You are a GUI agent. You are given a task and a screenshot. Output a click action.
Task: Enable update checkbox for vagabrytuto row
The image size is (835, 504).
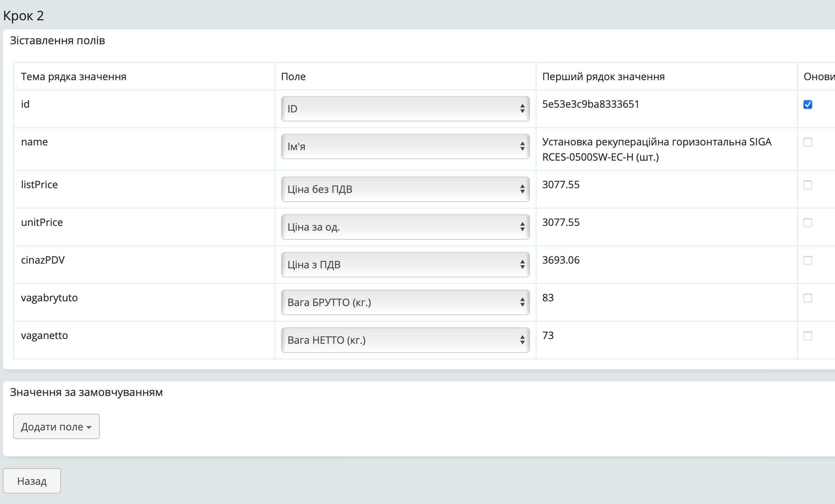point(807,298)
